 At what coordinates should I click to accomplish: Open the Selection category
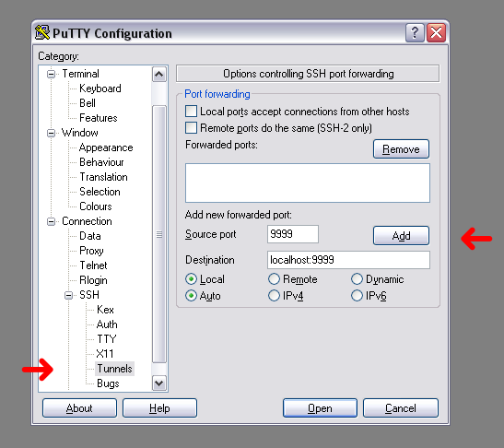click(x=100, y=192)
